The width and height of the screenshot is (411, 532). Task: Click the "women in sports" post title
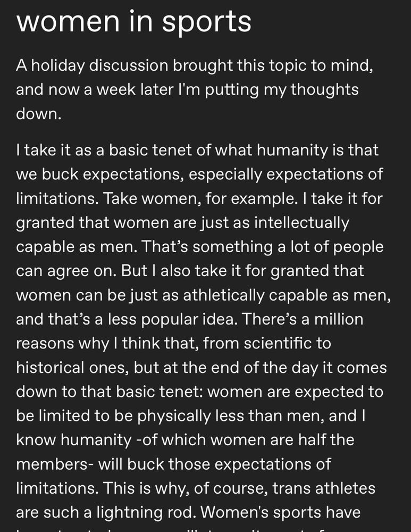(133, 22)
